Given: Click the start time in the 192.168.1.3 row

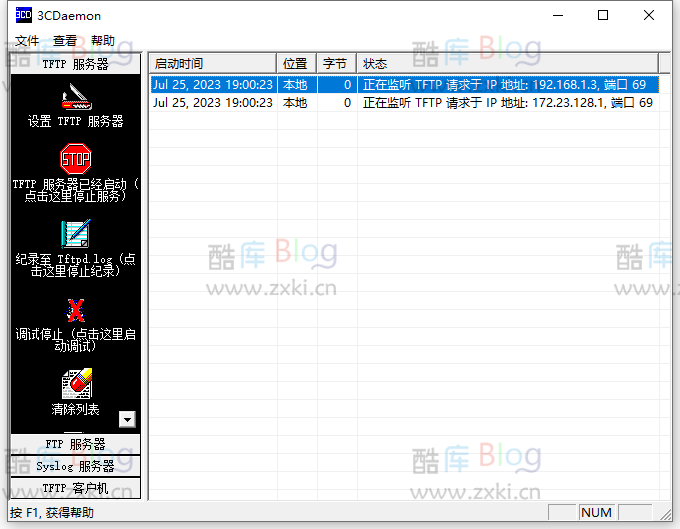Looking at the screenshot, I should click(x=213, y=85).
